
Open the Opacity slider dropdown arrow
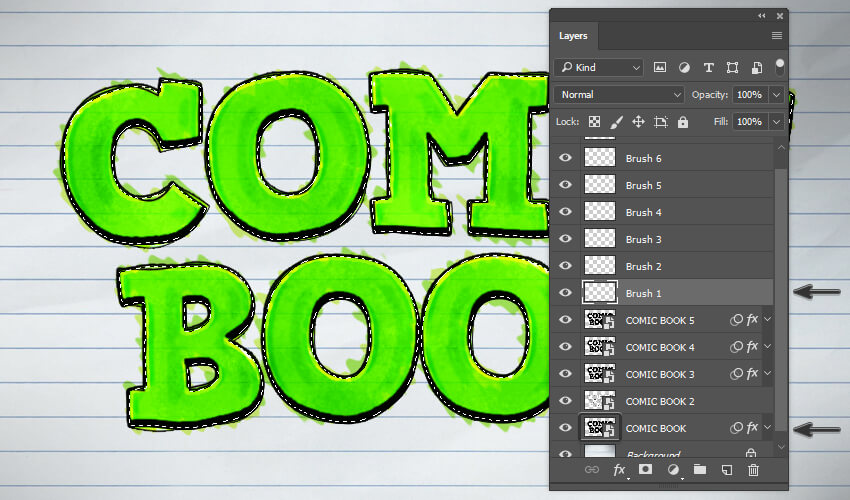coord(776,94)
